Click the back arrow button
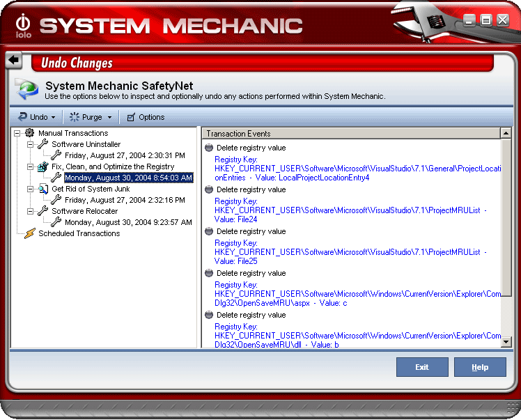Image resolution: width=521 pixels, height=420 pixels. point(14,60)
